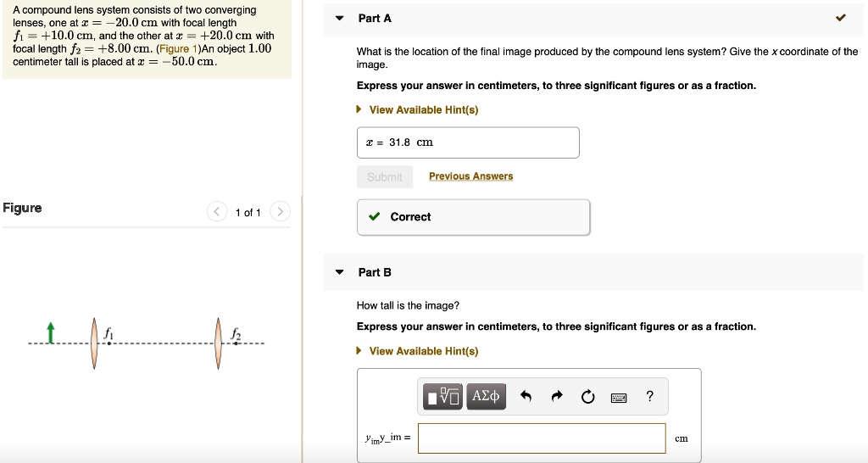
Task: Open the Figure 1 link in problem text
Action: click(x=179, y=49)
